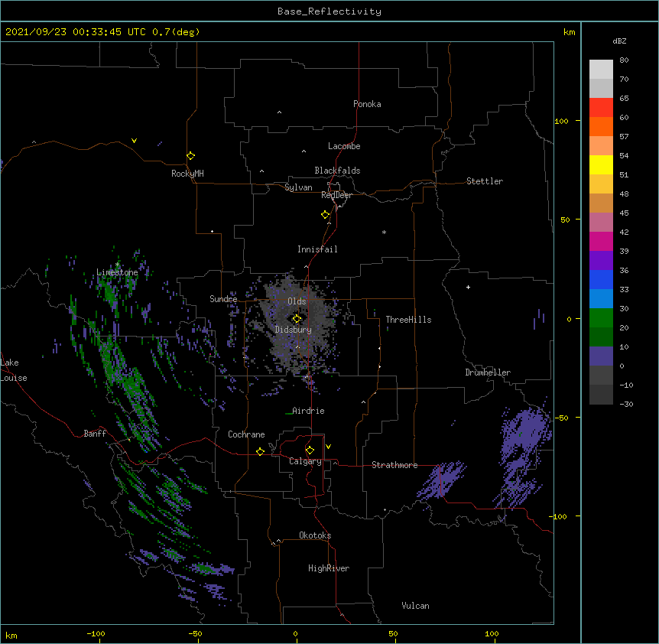This screenshot has height=644, width=659.
Task: Click the asterisk marker above Limestone label
Action: click(x=117, y=265)
